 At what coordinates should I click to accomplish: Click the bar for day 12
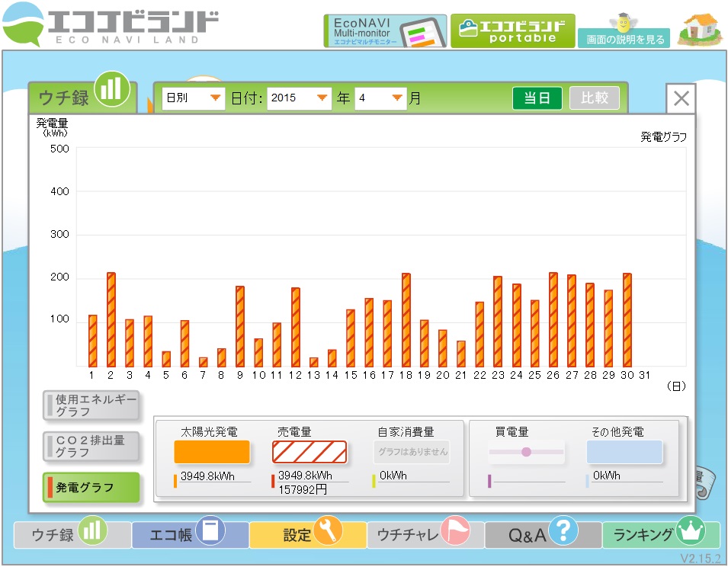(295, 327)
